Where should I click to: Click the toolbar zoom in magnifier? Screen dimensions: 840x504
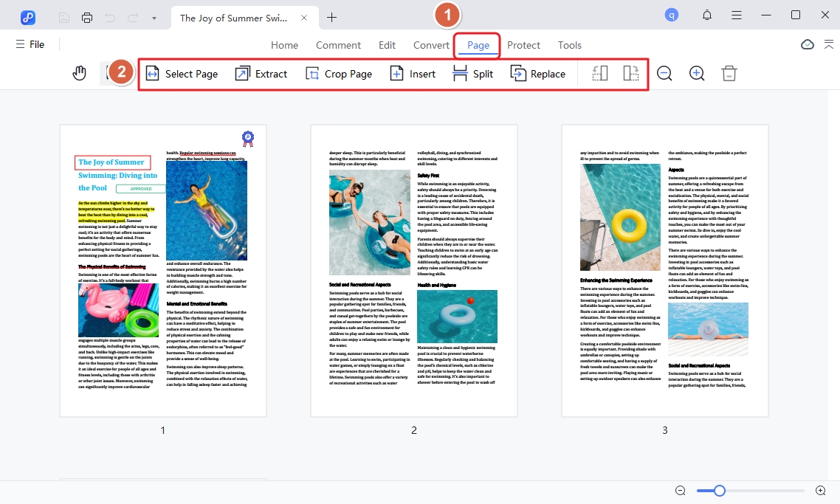(x=697, y=74)
